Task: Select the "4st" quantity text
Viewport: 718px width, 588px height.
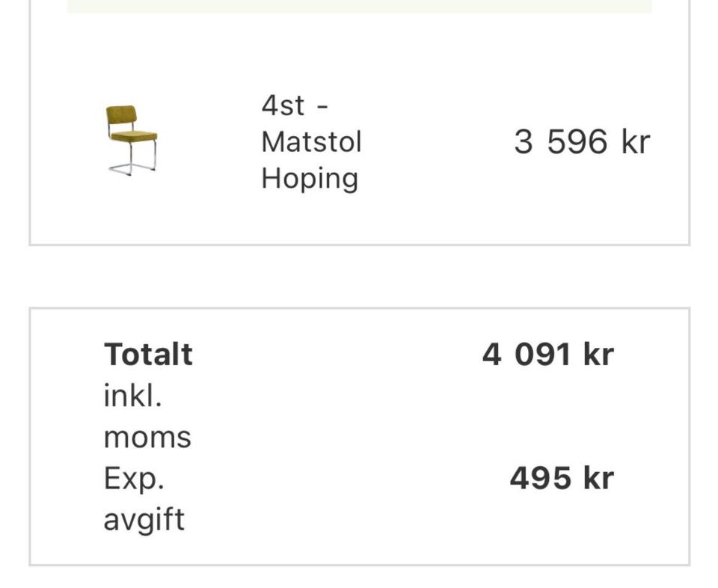Action: click(x=283, y=105)
